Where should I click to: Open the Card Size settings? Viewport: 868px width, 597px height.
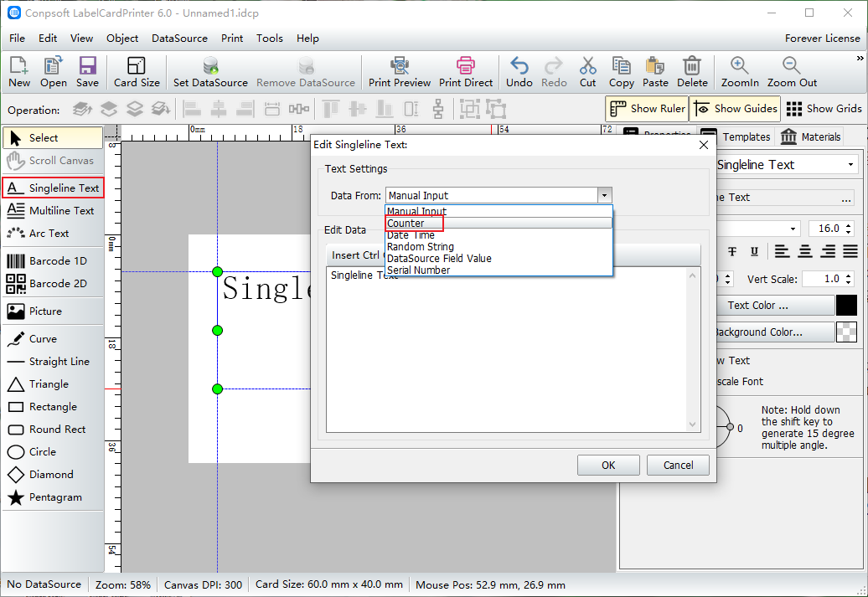tap(137, 72)
